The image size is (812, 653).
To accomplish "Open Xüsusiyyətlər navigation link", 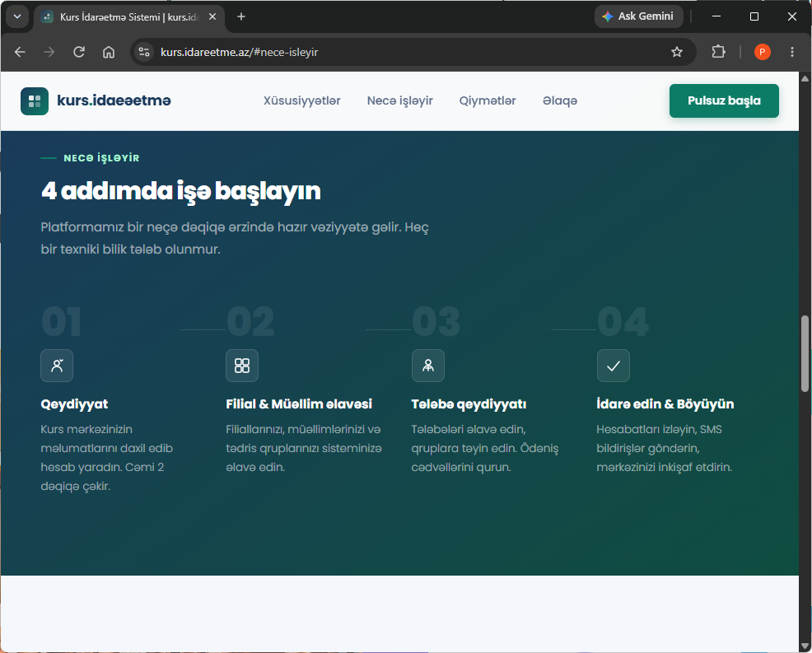I will 302,100.
